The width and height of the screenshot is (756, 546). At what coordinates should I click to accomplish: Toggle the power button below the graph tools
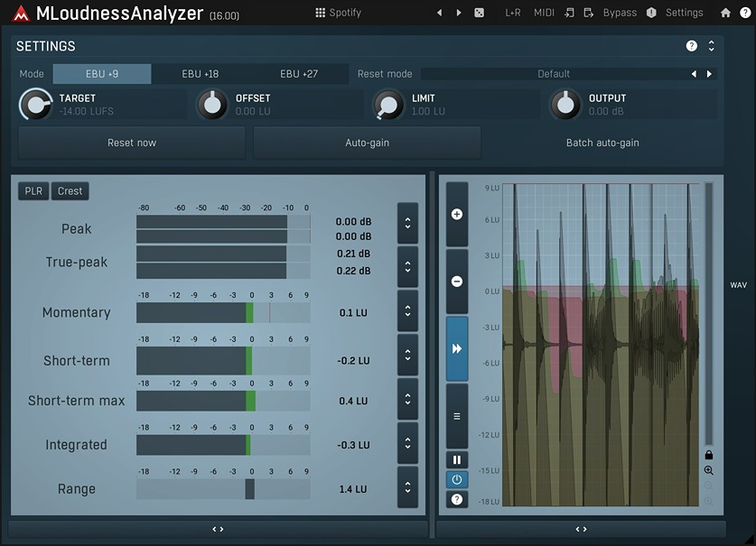click(x=456, y=479)
